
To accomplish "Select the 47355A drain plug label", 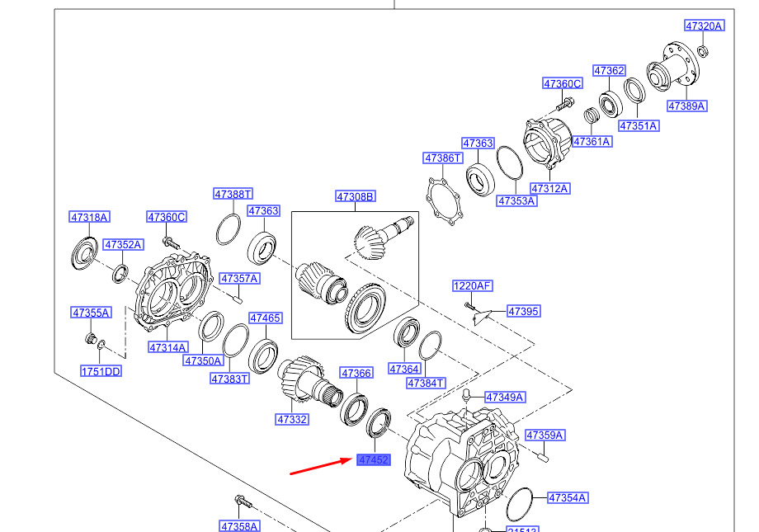I will tap(91, 313).
